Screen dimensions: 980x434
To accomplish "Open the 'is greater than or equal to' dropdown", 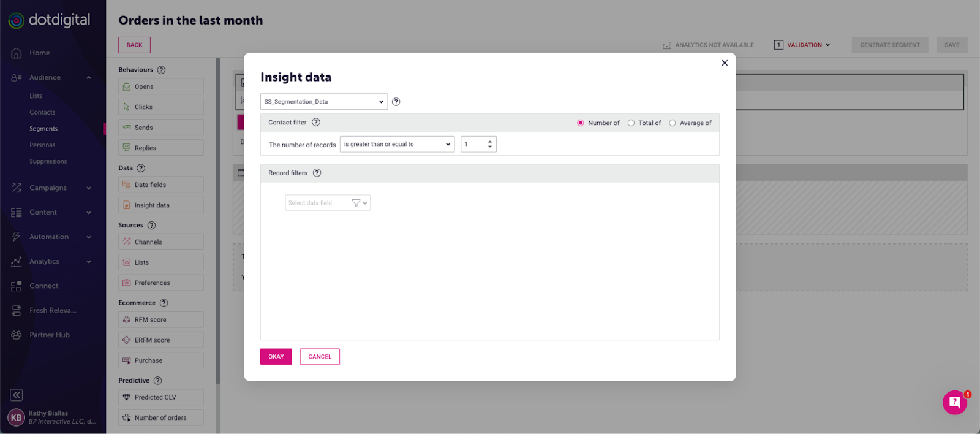I will [397, 145].
